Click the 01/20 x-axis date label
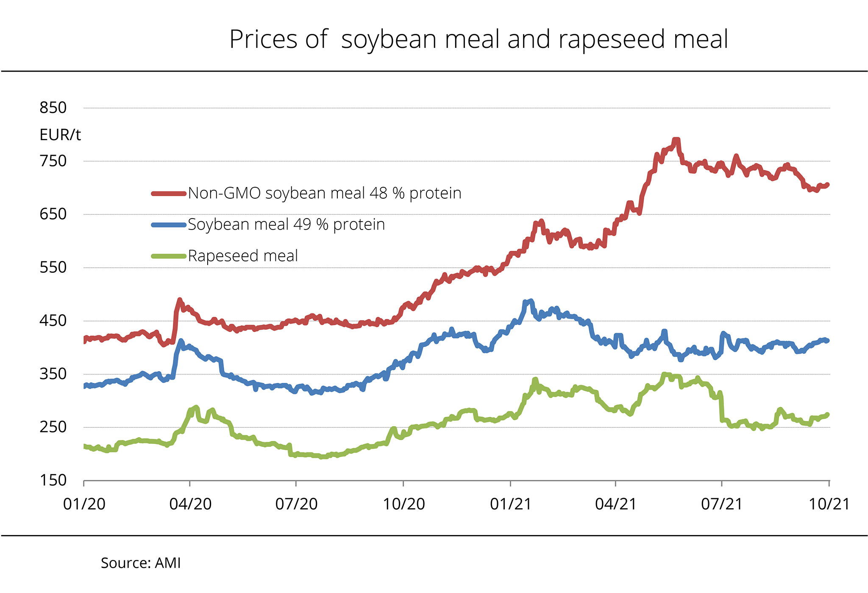This screenshot has height=593, width=868. click(84, 504)
